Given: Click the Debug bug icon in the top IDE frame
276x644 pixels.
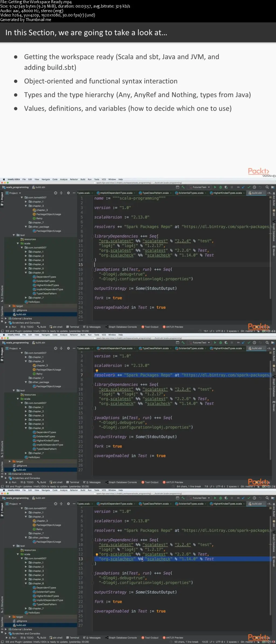Looking at the screenshot, I should (220, 187).
